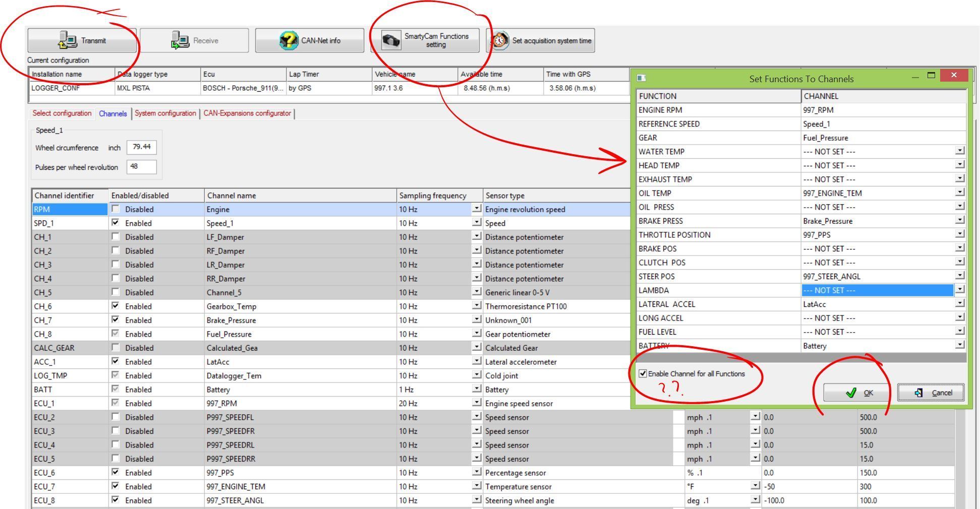The width and height of the screenshot is (980, 509).
Task: Click the Pulses per wheel revolution field
Action: (x=141, y=167)
